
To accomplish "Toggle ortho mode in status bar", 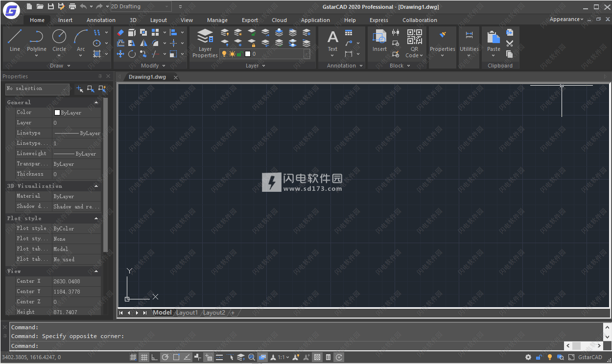I will point(154,357).
